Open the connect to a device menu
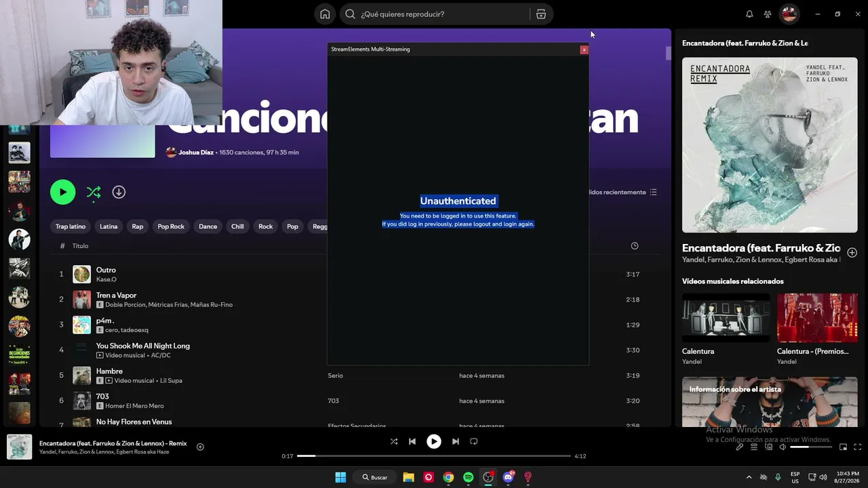The width and height of the screenshot is (868, 488). 768,447
